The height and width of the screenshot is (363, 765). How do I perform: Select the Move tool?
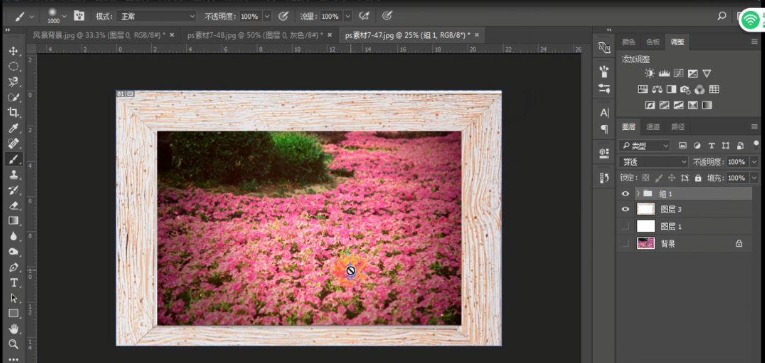point(13,51)
